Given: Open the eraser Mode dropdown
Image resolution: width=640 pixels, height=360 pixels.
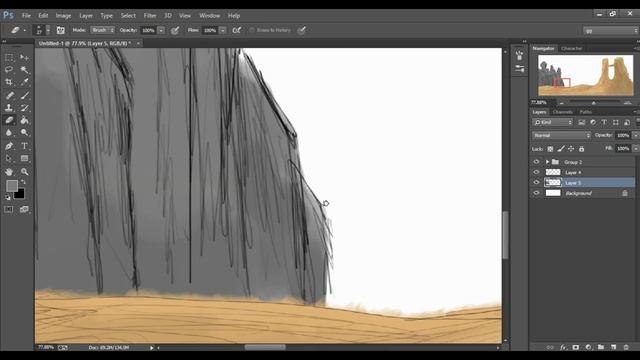Looking at the screenshot, I should [102, 30].
